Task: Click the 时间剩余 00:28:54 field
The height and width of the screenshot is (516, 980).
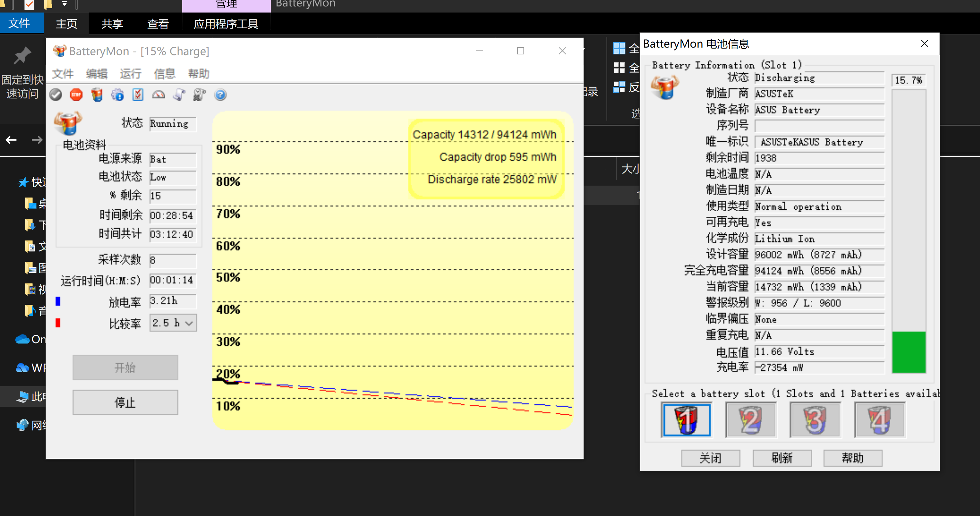Action: click(173, 215)
